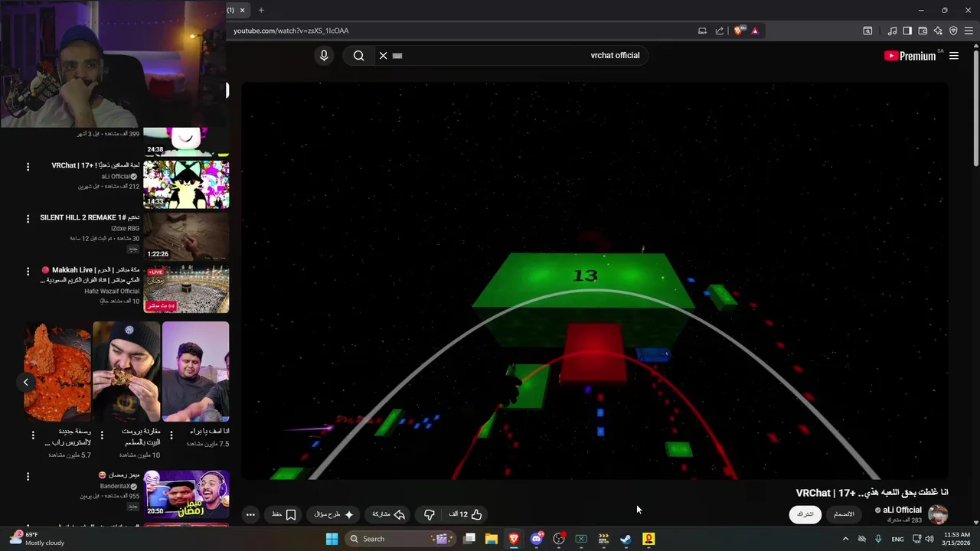Open the Brave VPN shield icon
The image size is (980, 551).
(953, 31)
